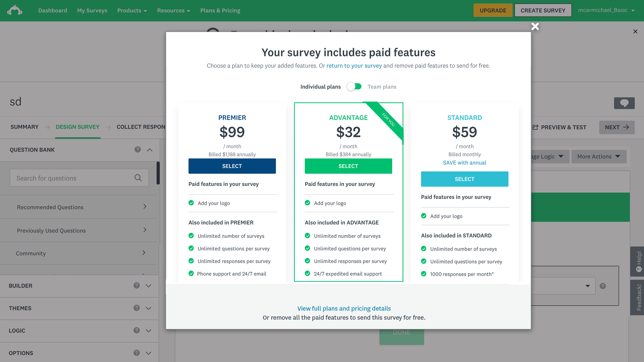Expand the Builder section chevron
Image resolution: width=644 pixels, height=362 pixels.
click(x=149, y=286)
